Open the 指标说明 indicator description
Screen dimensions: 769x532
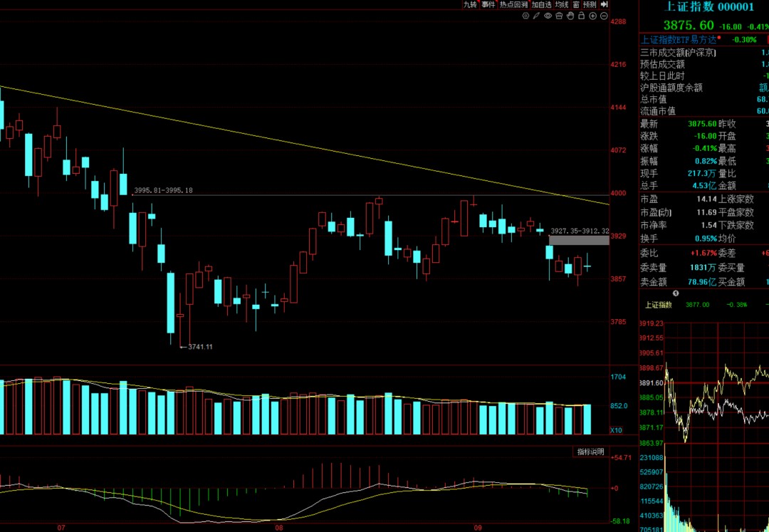pyautogui.click(x=590, y=452)
